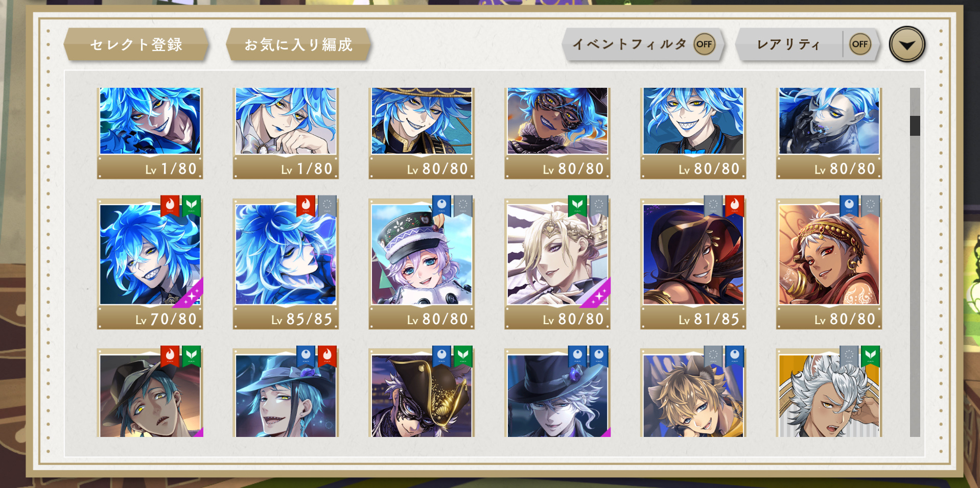Click the red flame badge on Lv 70/80 card
The image size is (980, 488).
coord(170,206)
